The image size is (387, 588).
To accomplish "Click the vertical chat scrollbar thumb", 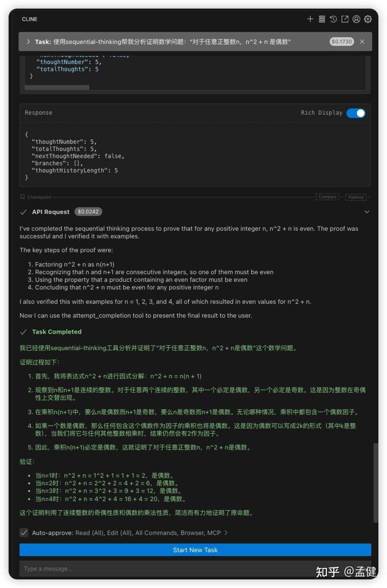I will (x=376, y=483).
